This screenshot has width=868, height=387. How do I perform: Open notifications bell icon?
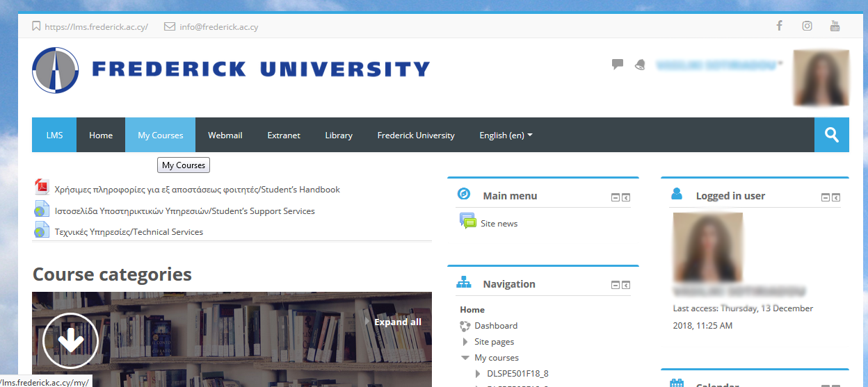(x=640, y=65)
